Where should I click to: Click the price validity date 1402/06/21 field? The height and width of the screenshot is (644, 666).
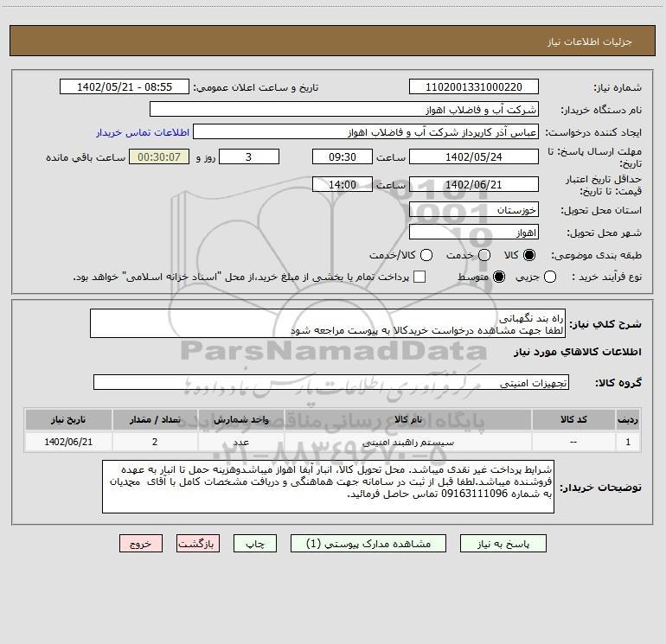coord(474,184)
